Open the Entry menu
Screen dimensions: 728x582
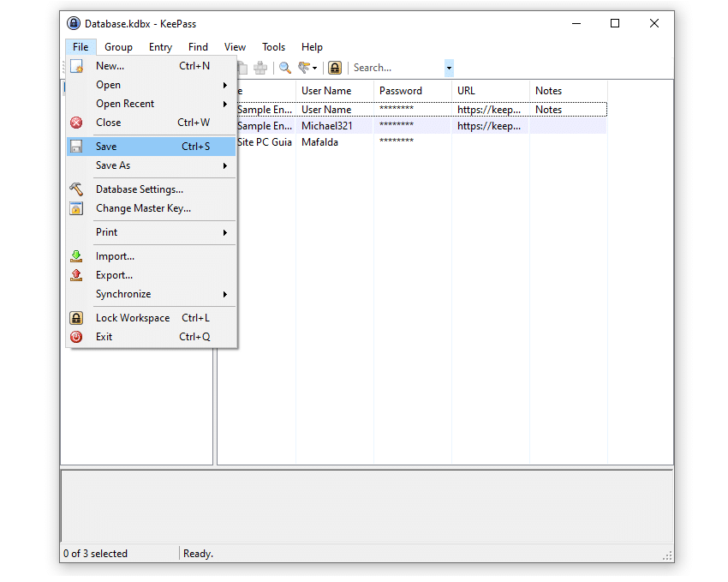pos(161,47)
